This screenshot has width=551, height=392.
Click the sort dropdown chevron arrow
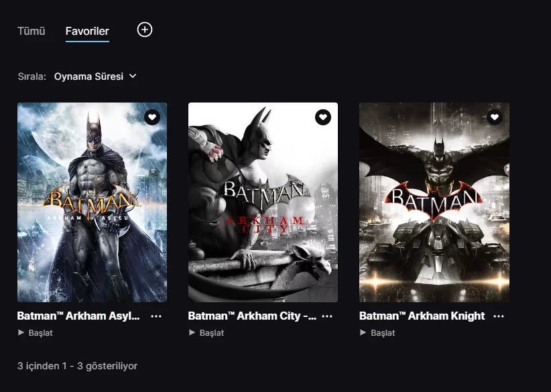[x=133, y=76]
